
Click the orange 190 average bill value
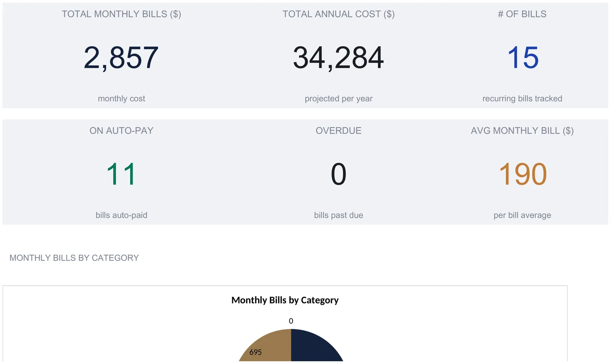click(x=523, y=174)
